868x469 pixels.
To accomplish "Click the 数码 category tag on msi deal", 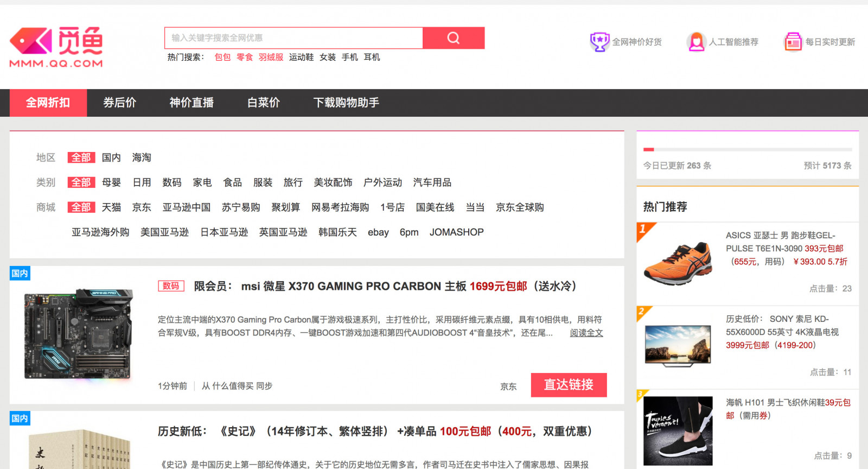I will click(171, 286).
